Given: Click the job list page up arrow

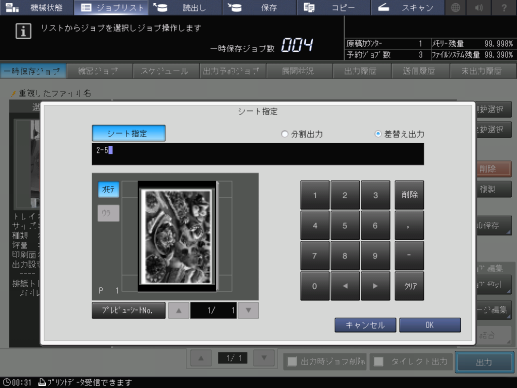Looking at the screenshot, I should 201,358.
